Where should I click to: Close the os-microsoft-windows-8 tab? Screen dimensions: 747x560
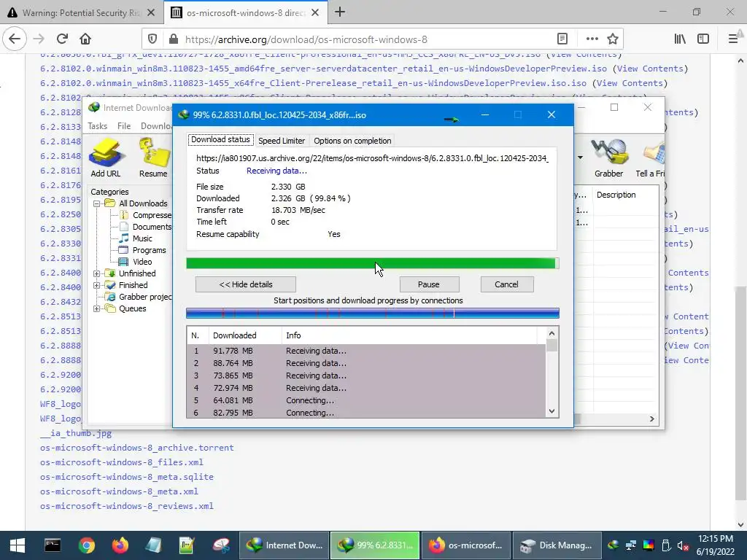pyautogui.click(x=315, y=13)
